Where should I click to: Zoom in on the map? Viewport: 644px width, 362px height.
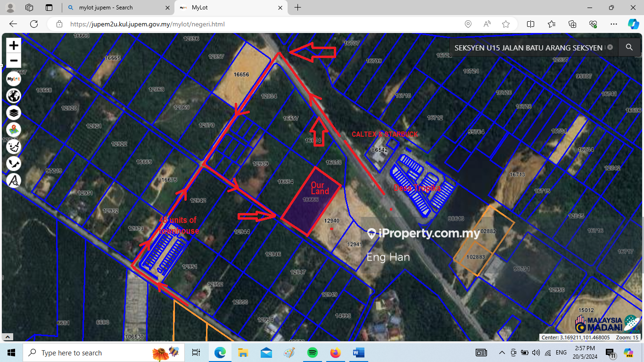click(14, 46)
